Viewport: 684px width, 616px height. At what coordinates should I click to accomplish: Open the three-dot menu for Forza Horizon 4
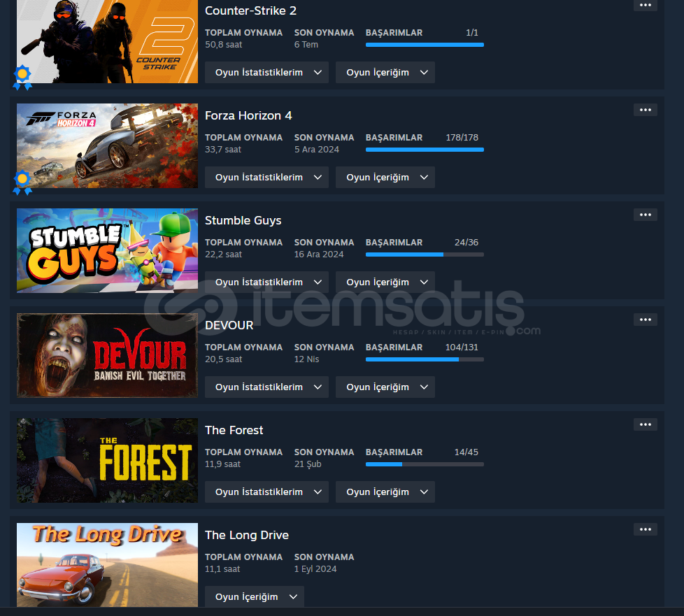coord(645,110)
